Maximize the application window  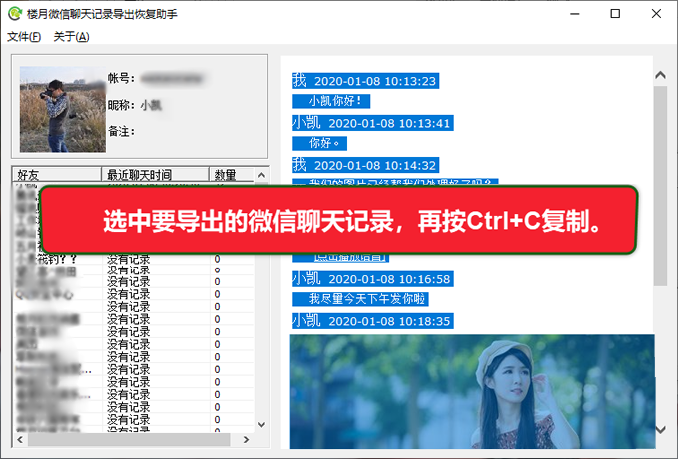[615, 14]
